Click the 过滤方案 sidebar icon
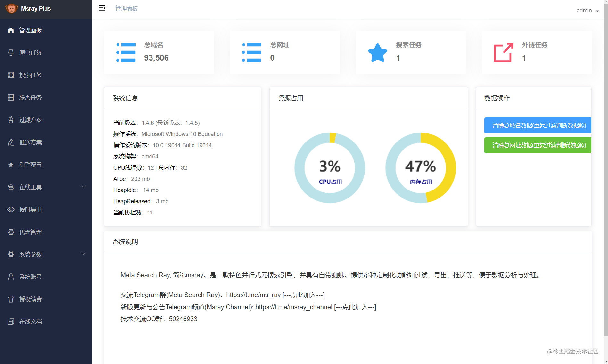The image size is (608, 364). click(x=11, y=120)
